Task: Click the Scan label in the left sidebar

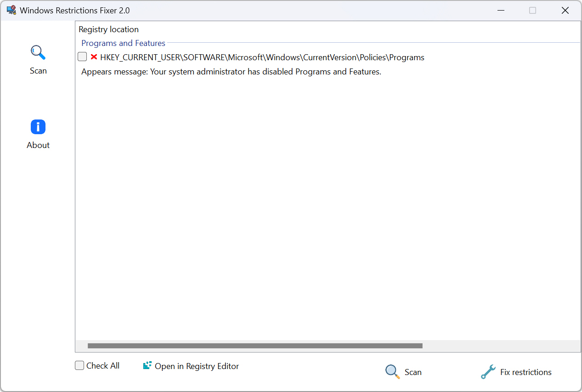Action: point(38,70)
